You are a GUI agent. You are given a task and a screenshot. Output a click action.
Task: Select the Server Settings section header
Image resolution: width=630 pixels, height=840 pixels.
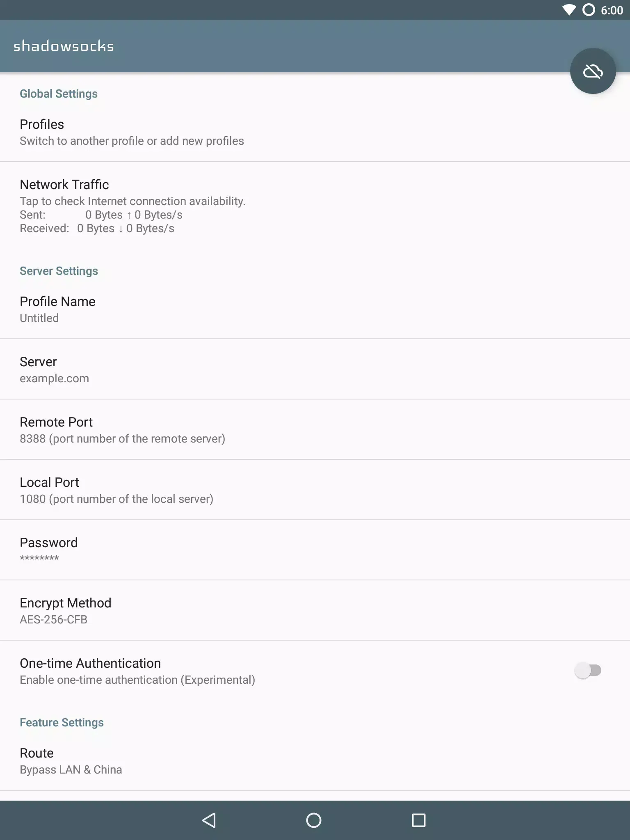(x=59, y=270)
